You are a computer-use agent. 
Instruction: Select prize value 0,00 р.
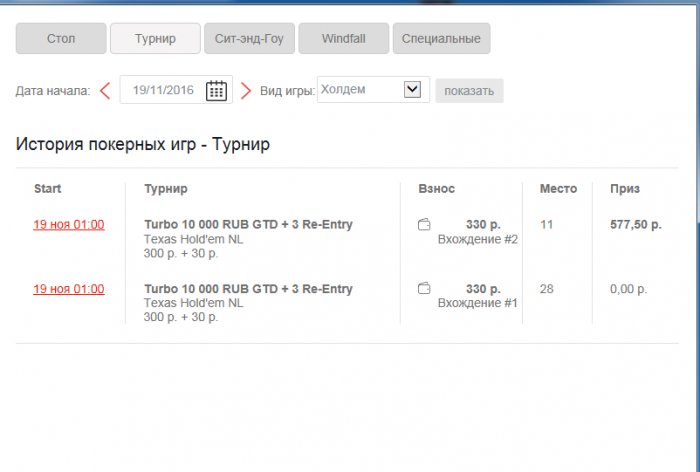pos(628,289)
